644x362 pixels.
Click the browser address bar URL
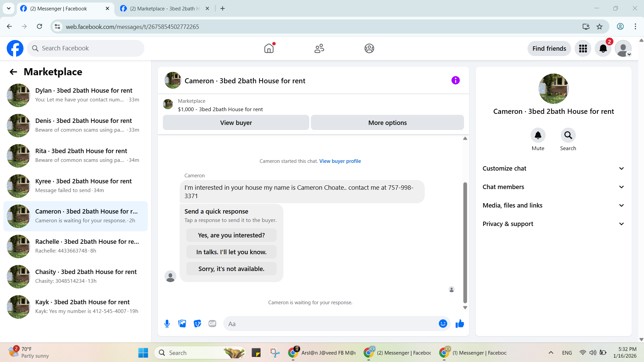[x=132, y=27]
